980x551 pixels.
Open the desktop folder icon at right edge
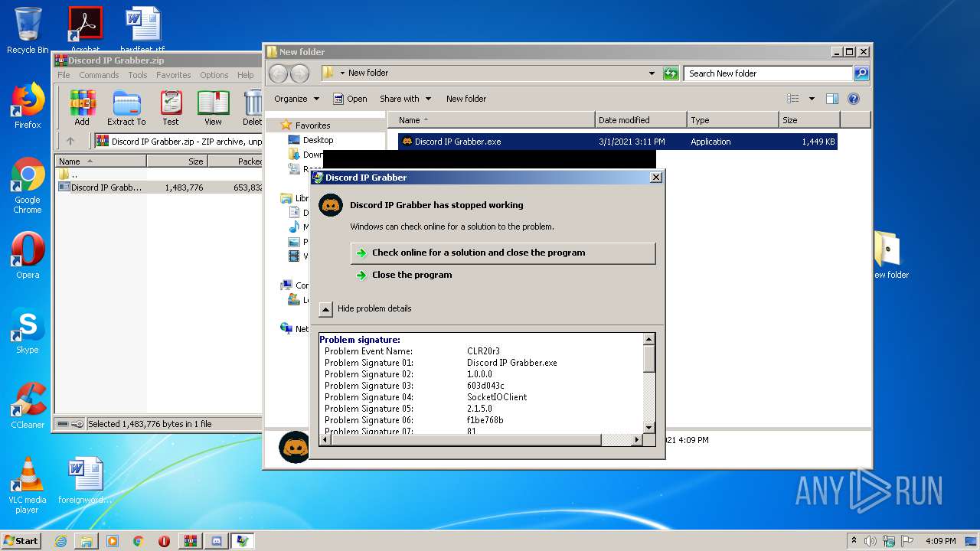click(x=888, y=255)
